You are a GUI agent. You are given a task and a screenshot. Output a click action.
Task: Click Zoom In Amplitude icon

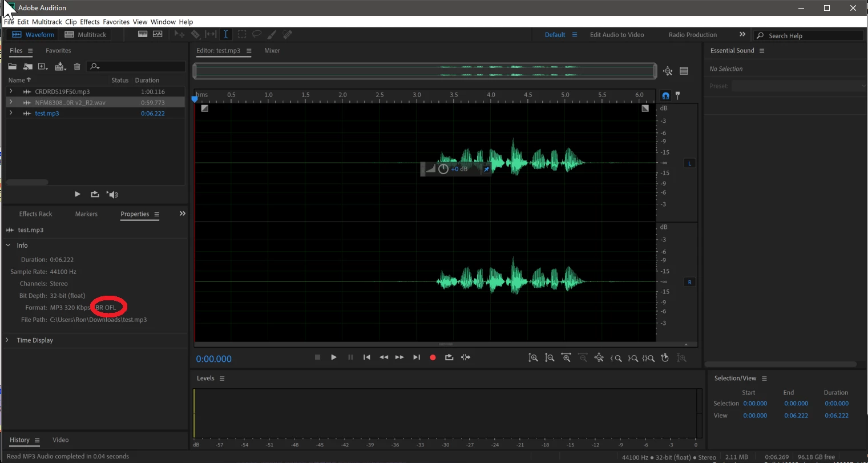tap(533, 358)
